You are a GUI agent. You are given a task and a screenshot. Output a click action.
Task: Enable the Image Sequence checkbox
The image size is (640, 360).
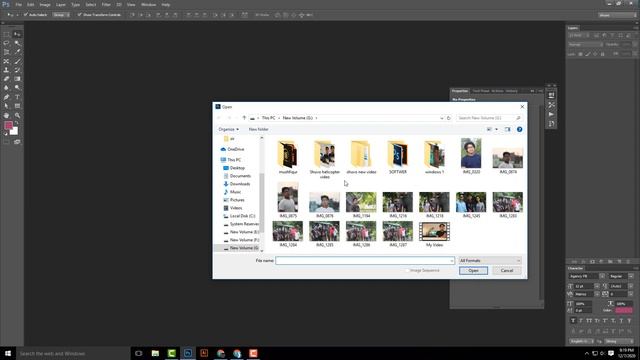[407, 271]
